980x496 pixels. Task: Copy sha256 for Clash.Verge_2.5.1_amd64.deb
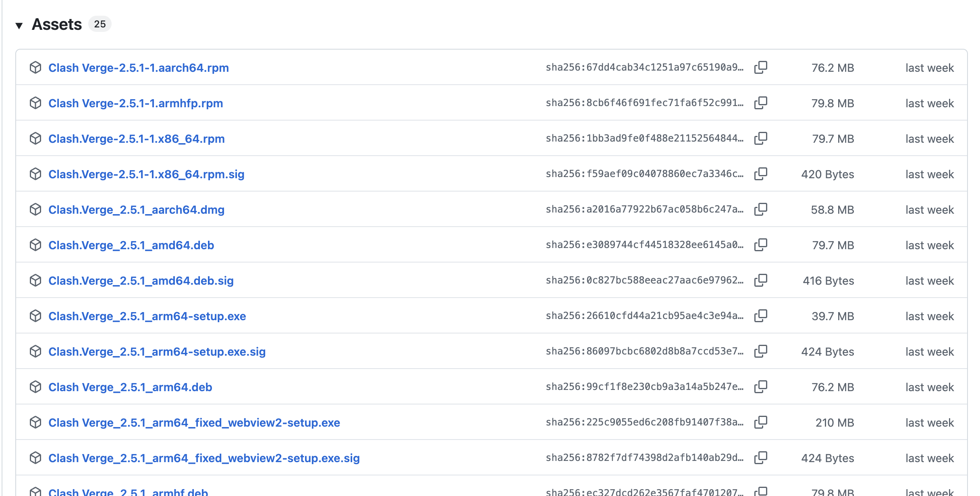click(x=761, y=245)
